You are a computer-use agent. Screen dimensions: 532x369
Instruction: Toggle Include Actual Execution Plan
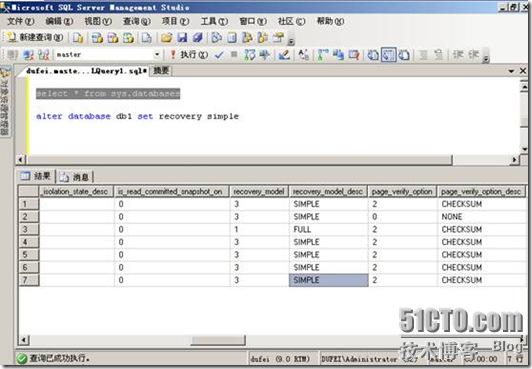323,55
